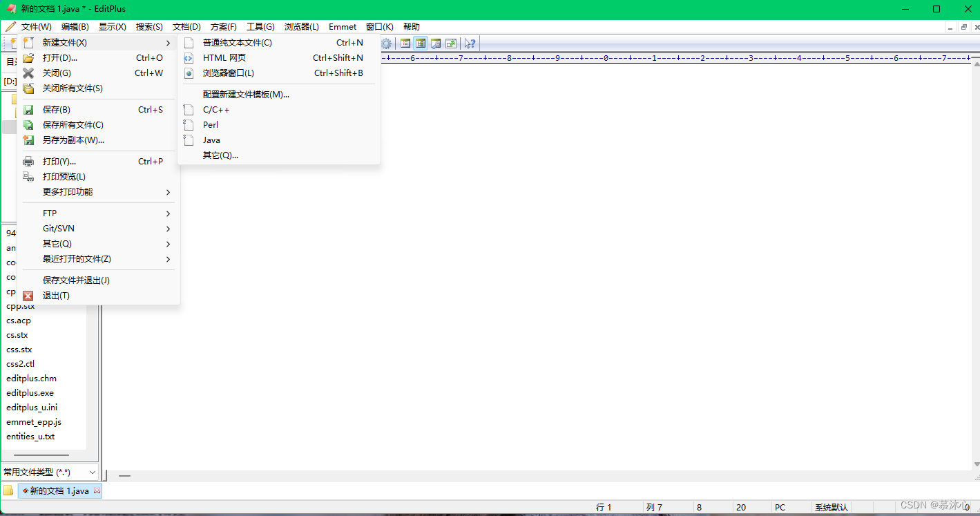
Task: Open the 搜索(S) menu
Action: click(149, 27)
